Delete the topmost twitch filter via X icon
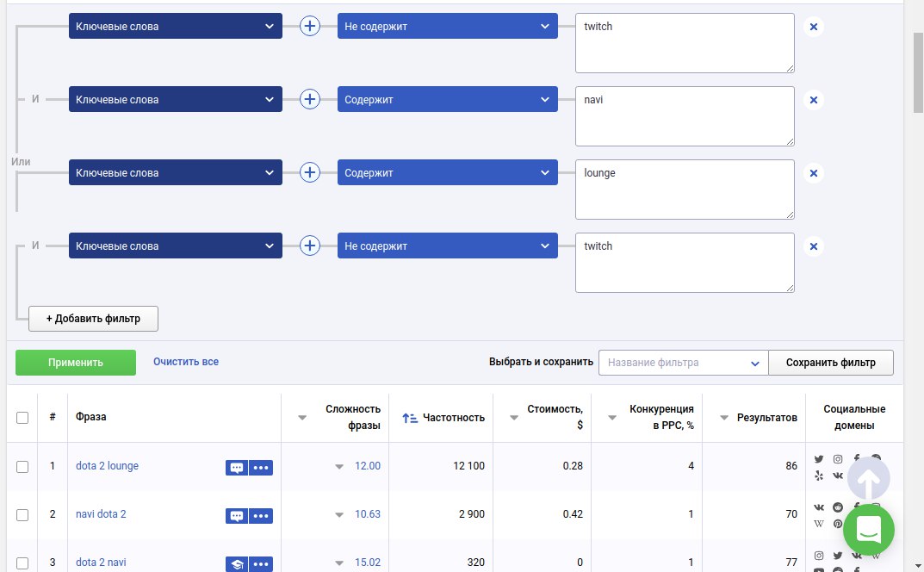 813,27
